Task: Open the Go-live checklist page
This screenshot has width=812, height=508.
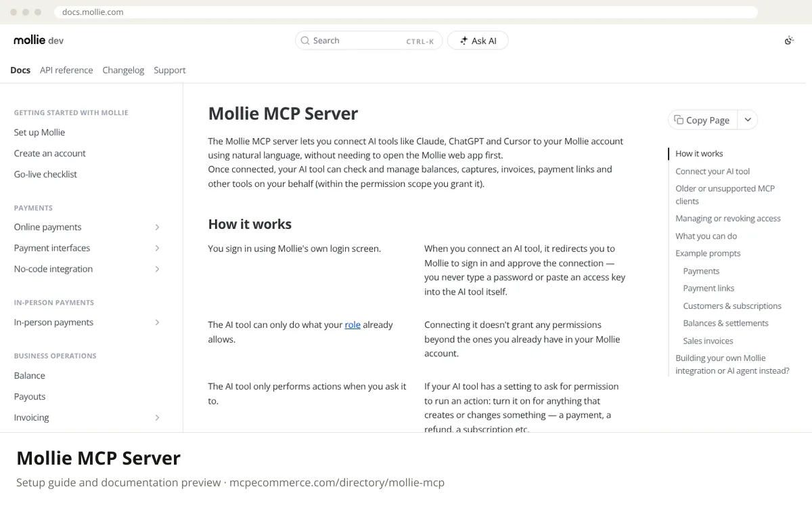Action: point(45,174)
